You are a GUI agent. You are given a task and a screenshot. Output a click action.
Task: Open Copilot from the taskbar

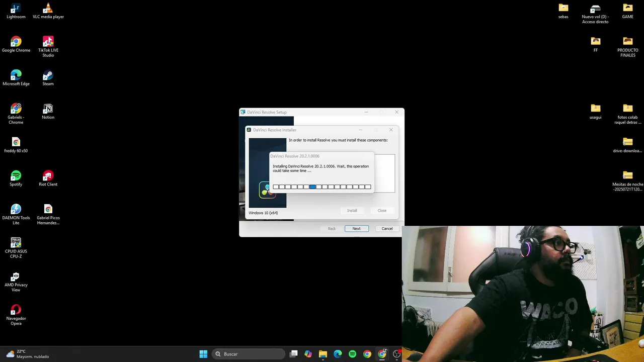tap(308, 354)
